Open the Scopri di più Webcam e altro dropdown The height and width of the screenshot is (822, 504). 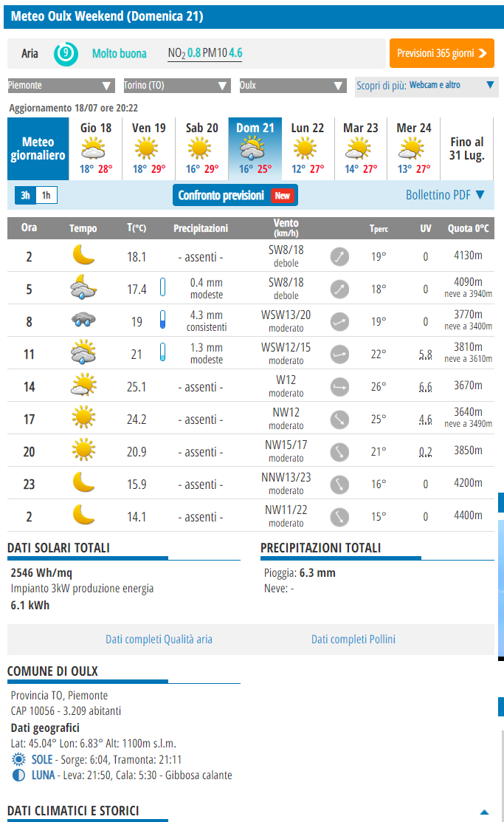tap(427, 86)
